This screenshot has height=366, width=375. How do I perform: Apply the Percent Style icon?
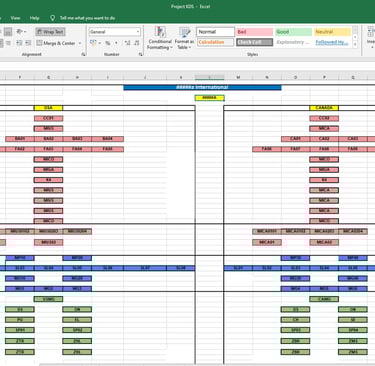(108, 43)
